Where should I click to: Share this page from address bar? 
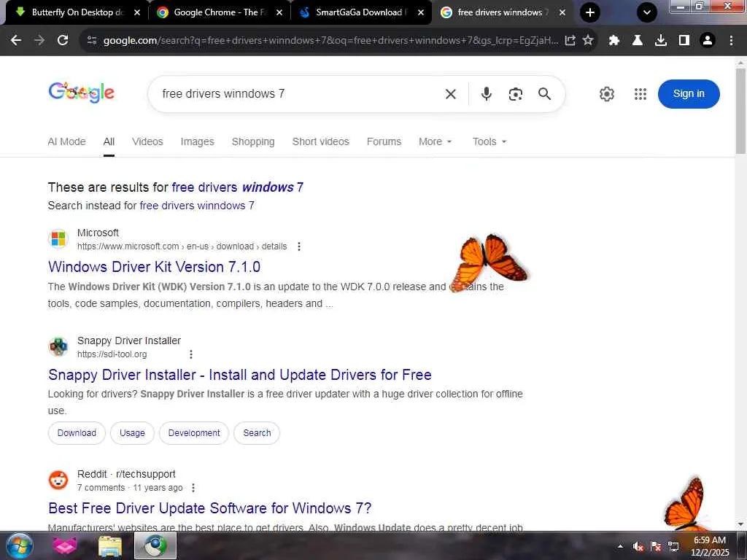pos(570,41)
